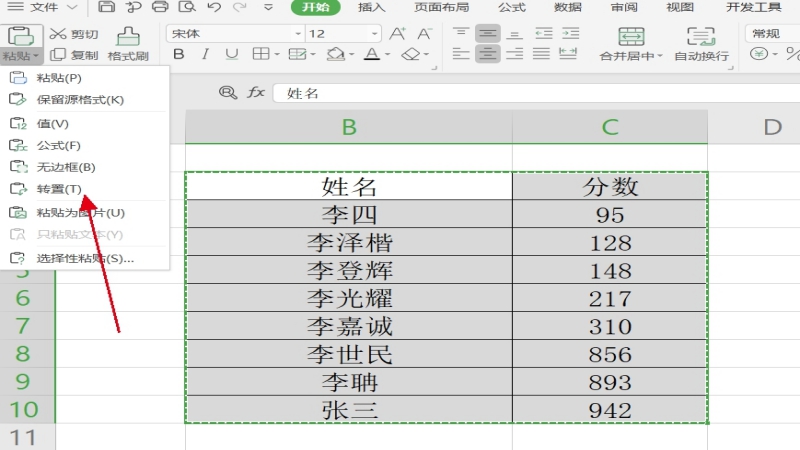
Task: Click the Wrap Text (自动换行) icon
Action: (x=701, y=36)
